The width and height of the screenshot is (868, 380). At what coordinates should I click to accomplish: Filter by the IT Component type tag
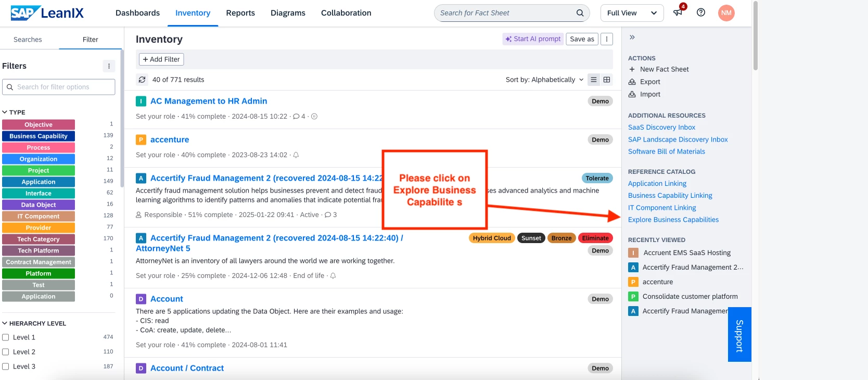point(39,217)
